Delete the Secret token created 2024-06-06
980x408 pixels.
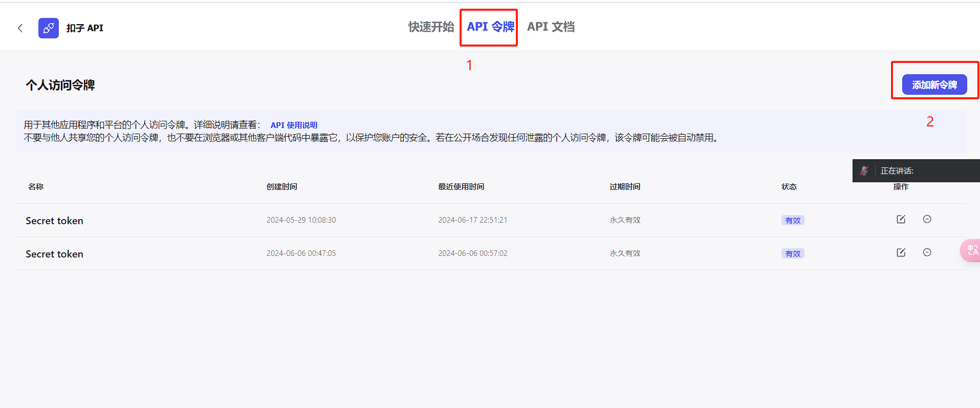pos(927,252)
